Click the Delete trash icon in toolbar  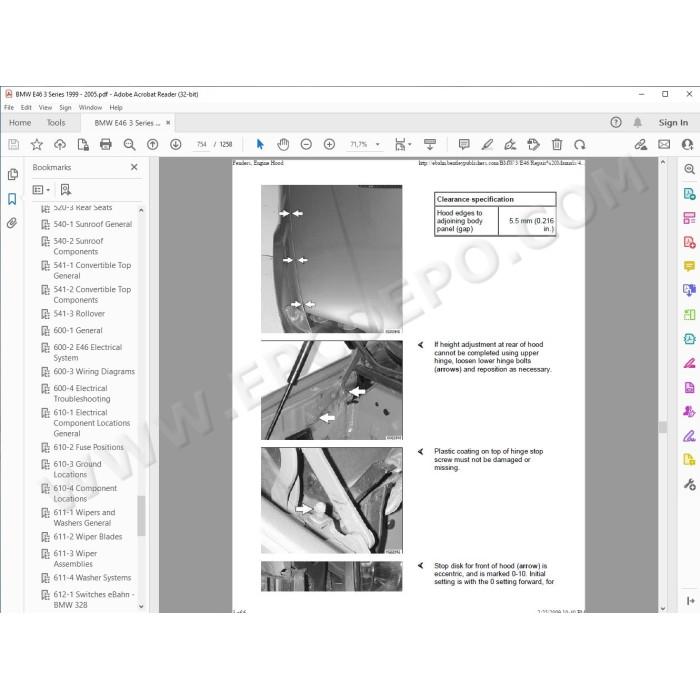(557, 144)
